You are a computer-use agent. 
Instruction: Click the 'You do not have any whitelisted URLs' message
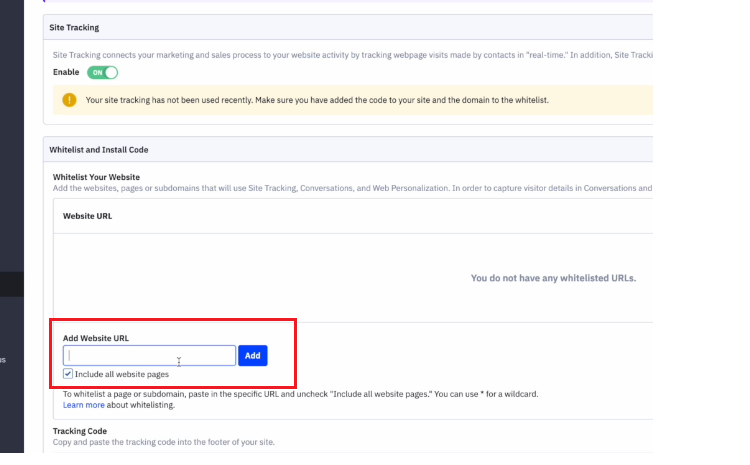[553, 278]
